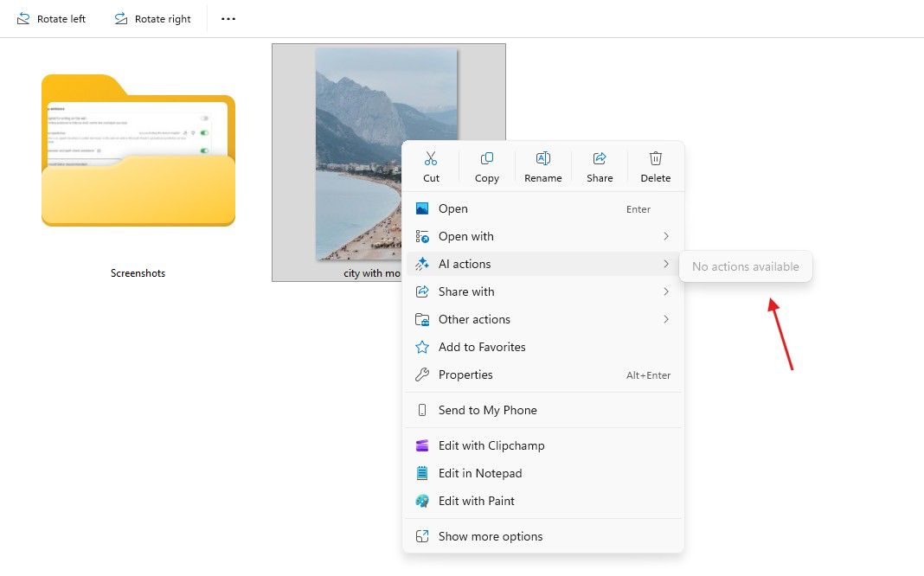Viewport: 924px width, 576px height.
Task: Select AI actions menu entry
Action: (465, 264)
